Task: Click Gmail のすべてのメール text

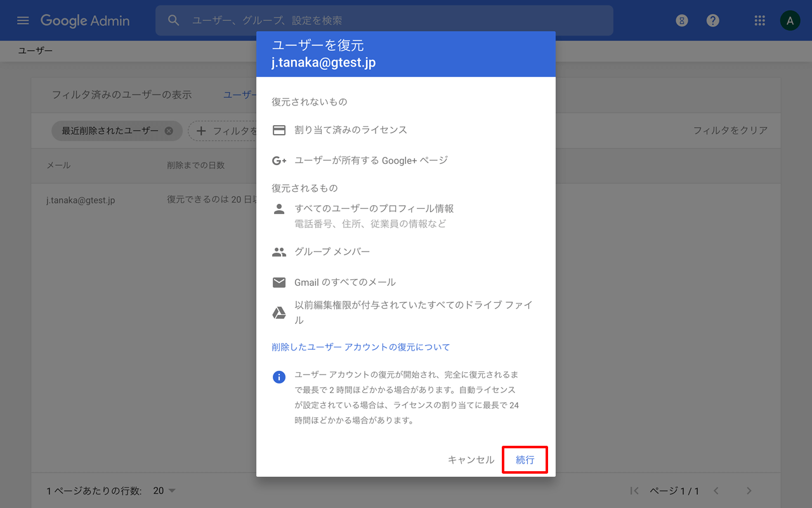Action: 345,283
